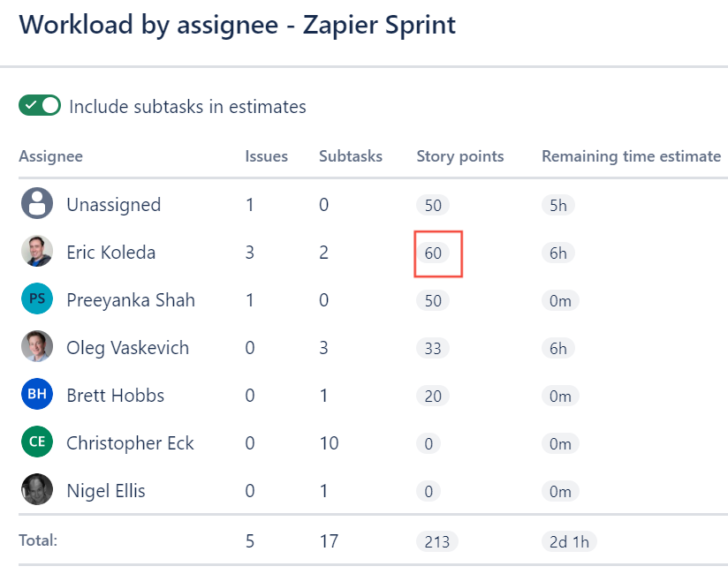Click Christopher Eck's CE avatar

coord(37,442)
